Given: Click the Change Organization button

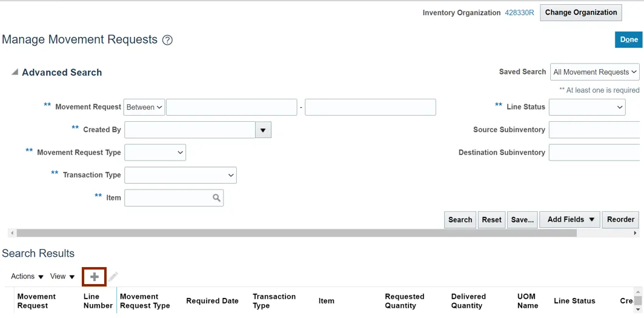Looking at the screenshot, I should point(581,12).
